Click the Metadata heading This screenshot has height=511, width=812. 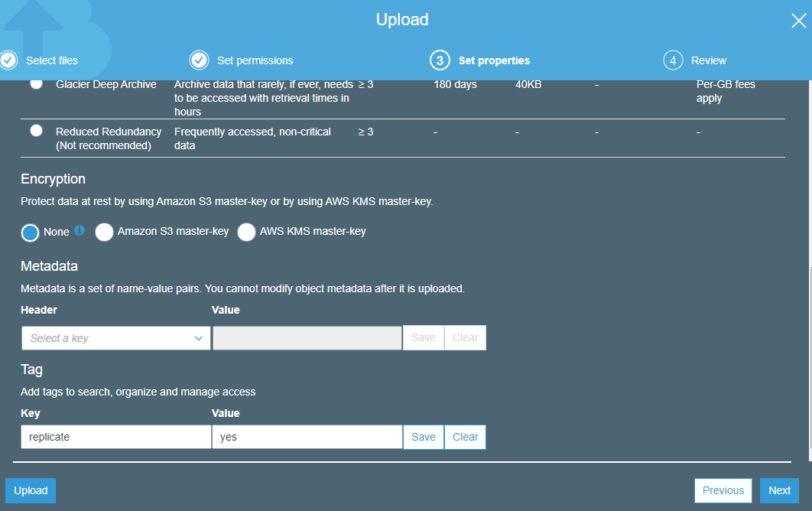click(x=49, y=266)
